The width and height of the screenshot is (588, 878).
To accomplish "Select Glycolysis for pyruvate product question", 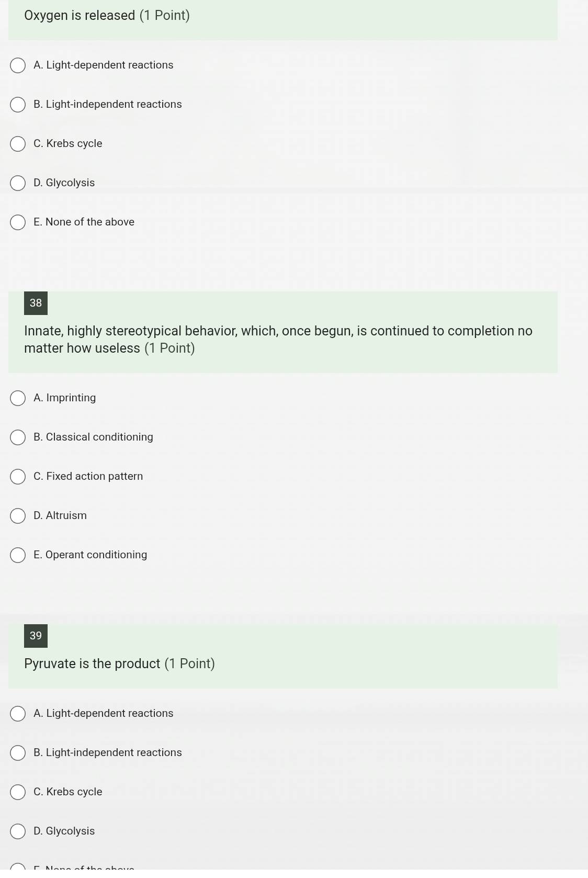I will 18,831.
